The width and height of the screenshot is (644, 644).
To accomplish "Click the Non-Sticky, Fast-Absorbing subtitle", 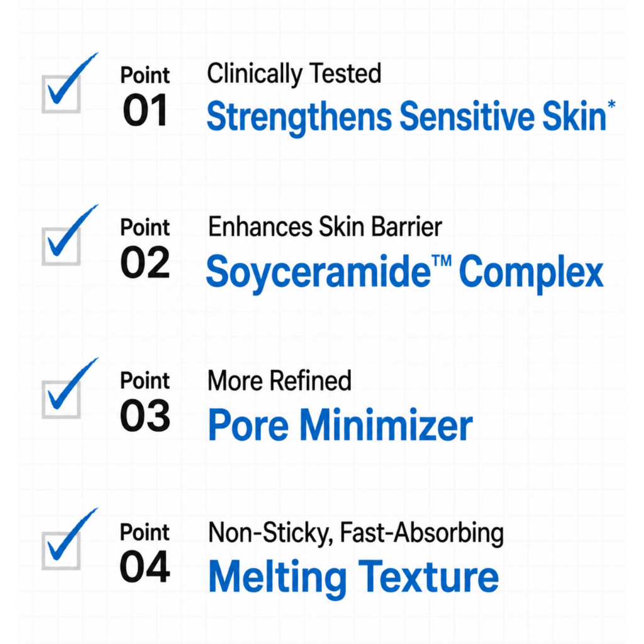I will point(356,533).
